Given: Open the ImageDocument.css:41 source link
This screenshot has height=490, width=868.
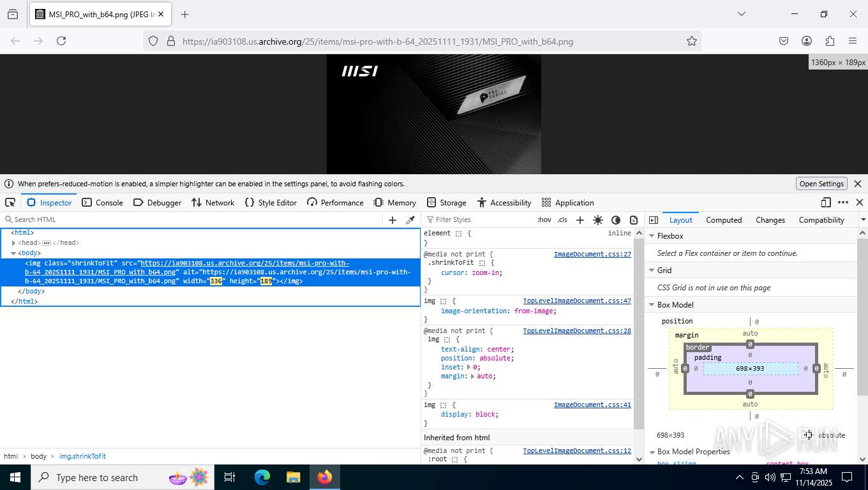Looking at the screenshot, I should point(592,405).
